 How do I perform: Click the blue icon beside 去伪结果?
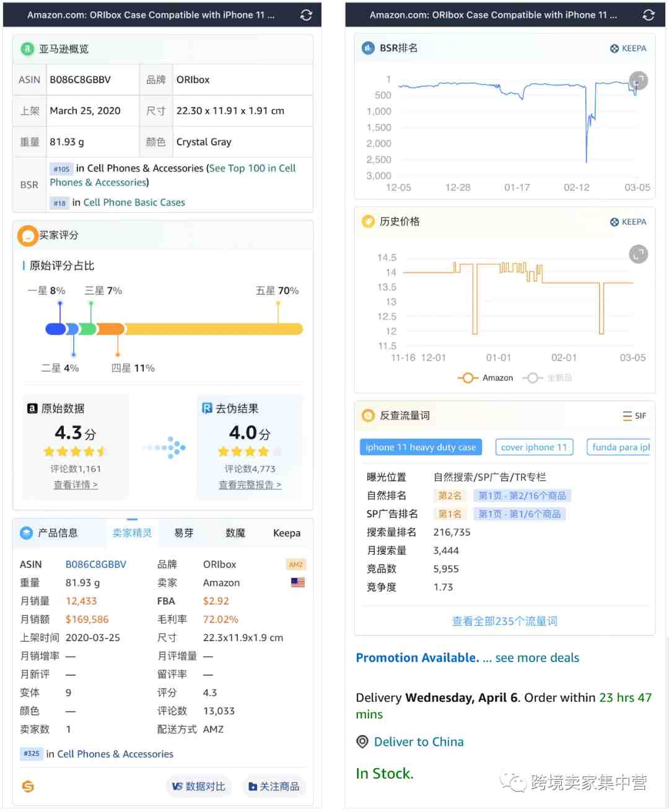point(207,408)
